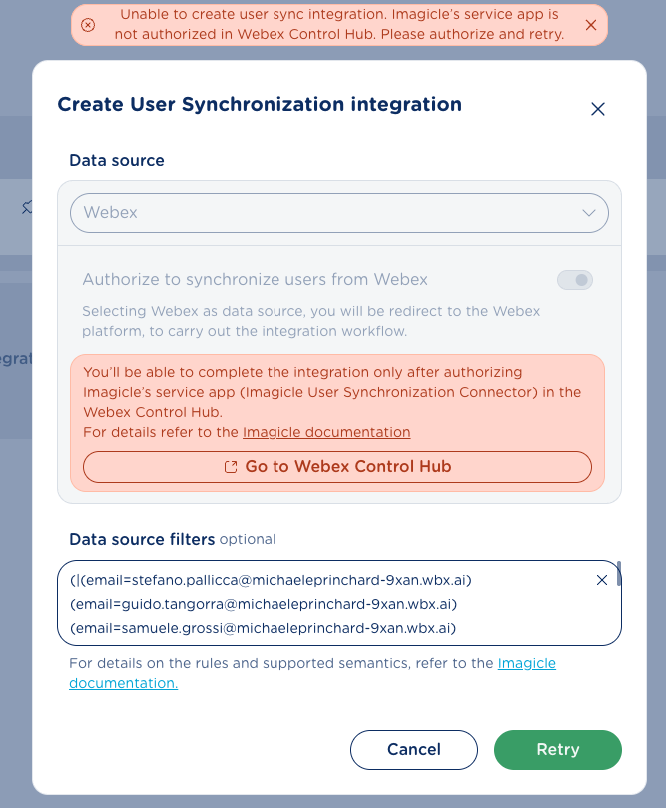The height and width of the screenshot is (808, 666).
Task: Dismiss the red error notification banner
Action: pyautogui.click(x=591, y=25)
